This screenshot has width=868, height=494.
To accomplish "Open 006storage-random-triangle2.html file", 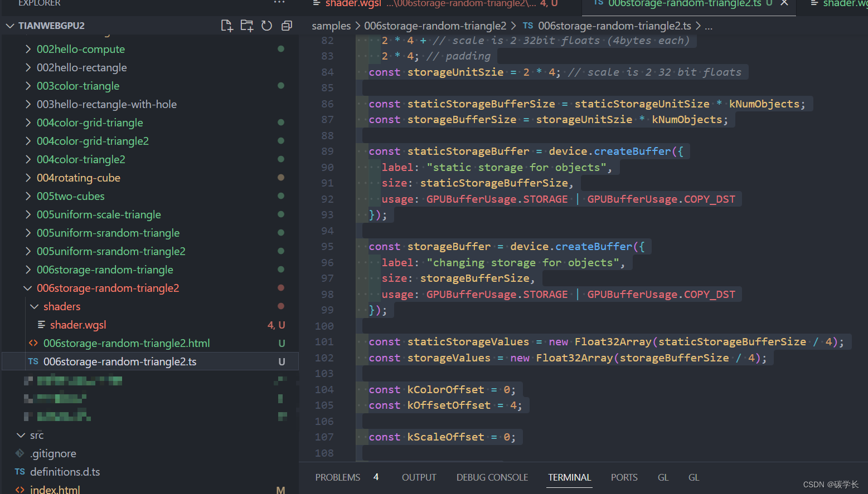I will click(127, 343).
